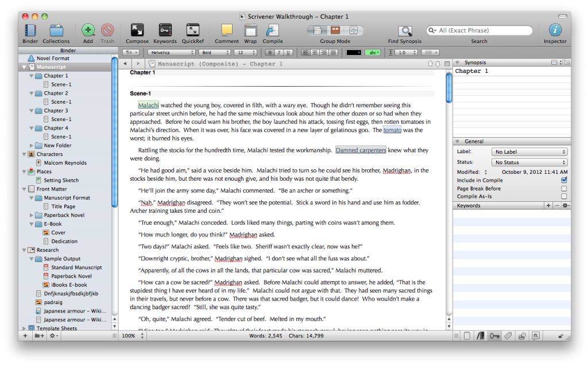
Task: Click the Trash toolbar icon
Action: click(107, 30)
